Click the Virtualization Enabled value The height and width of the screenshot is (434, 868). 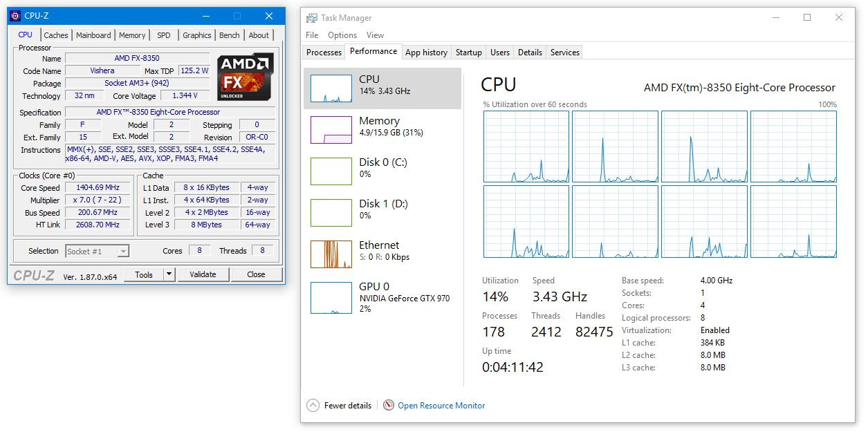(715, 330)
